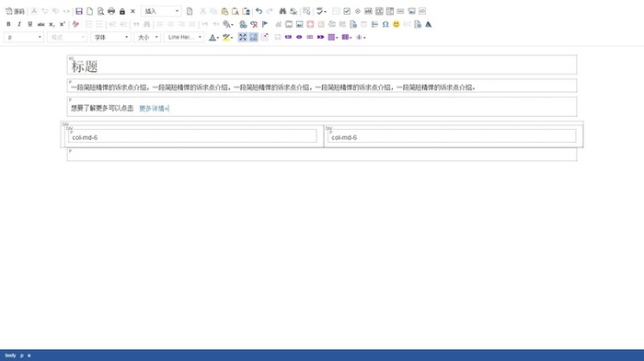644x361 pixels.
Task: Insert a selection list form field
Action: (390, 11)
